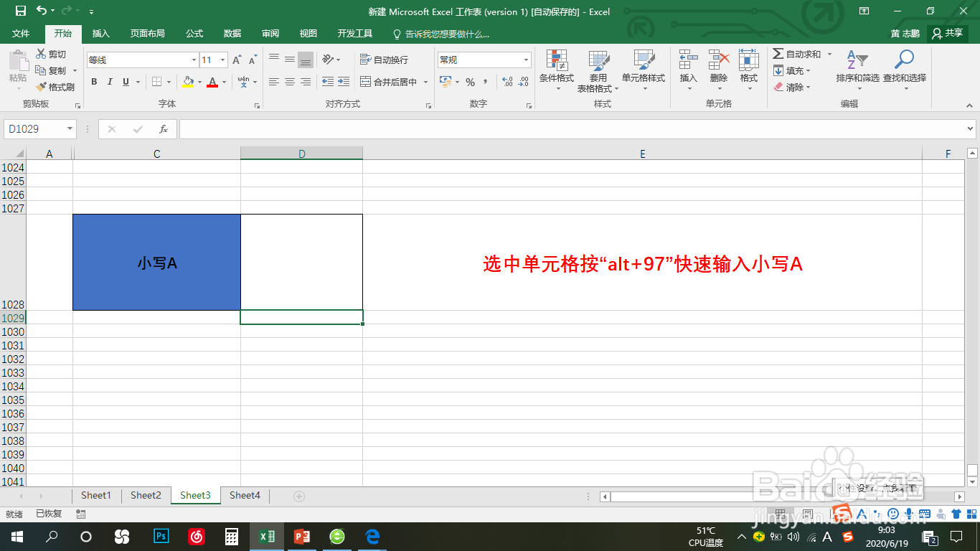Viewport: 980px width, 551px height.
Task: Expand Merge and Center (合并后居中) dropdown arrow
Action: coord(425,82)
